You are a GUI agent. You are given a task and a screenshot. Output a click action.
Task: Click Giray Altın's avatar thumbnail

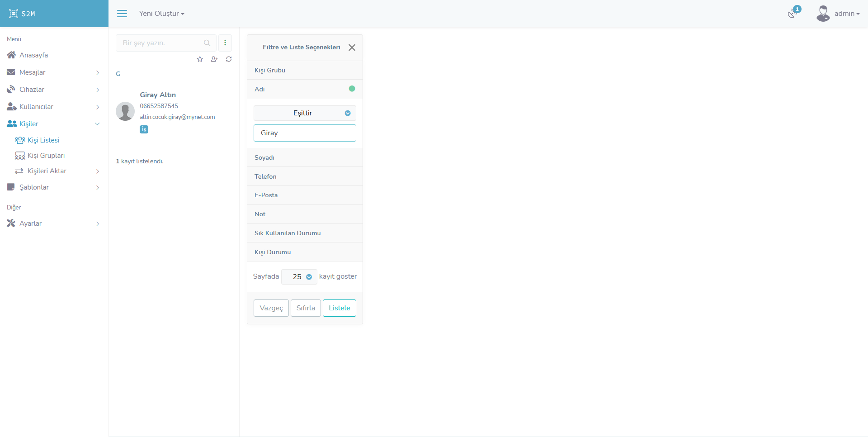click(x=125, y=111)
